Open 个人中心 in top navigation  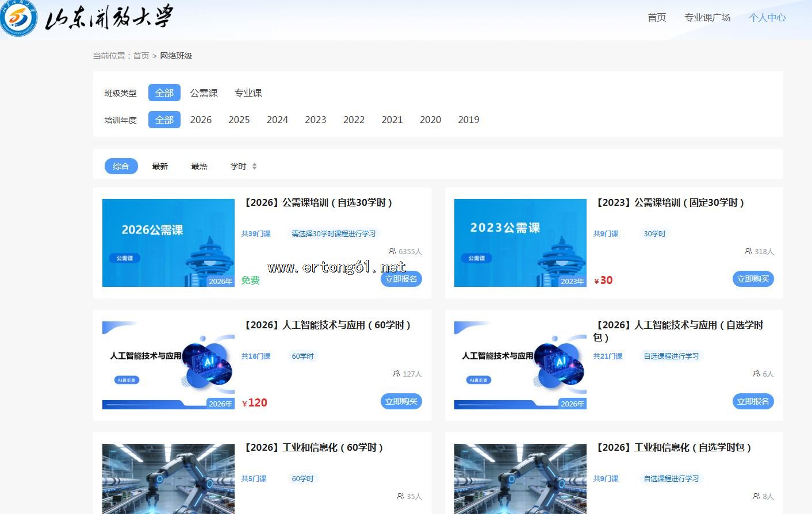767,17
